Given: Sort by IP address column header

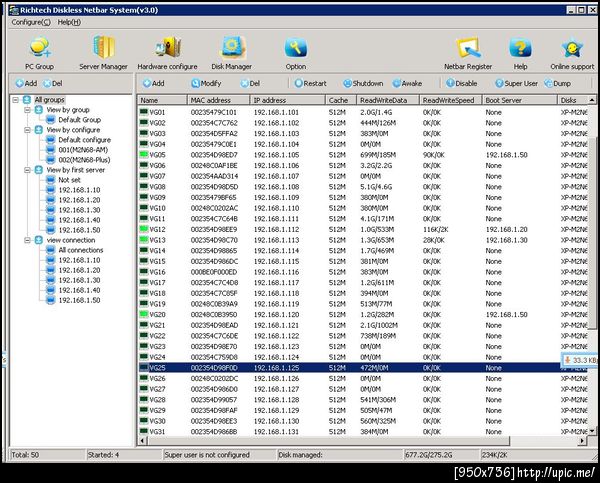Looking at the screenshot, I should pyautogui.click(x=287, y=100).
